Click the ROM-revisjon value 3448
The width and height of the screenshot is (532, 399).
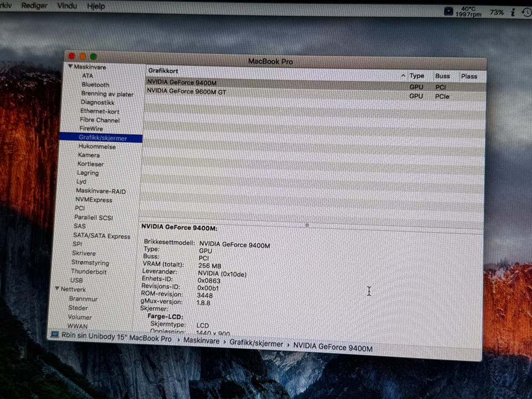[205, 295]
